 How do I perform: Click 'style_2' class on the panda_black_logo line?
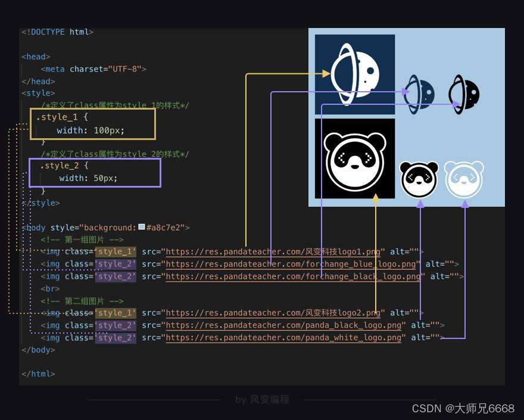[x=116, y=325]
